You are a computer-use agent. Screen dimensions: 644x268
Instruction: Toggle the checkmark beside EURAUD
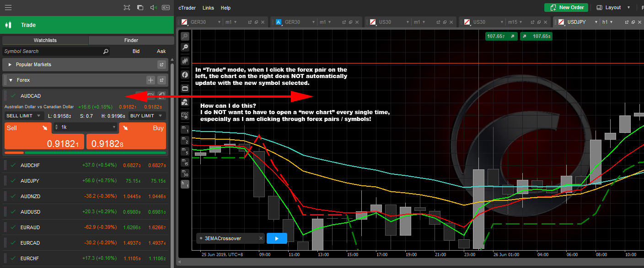13,227
